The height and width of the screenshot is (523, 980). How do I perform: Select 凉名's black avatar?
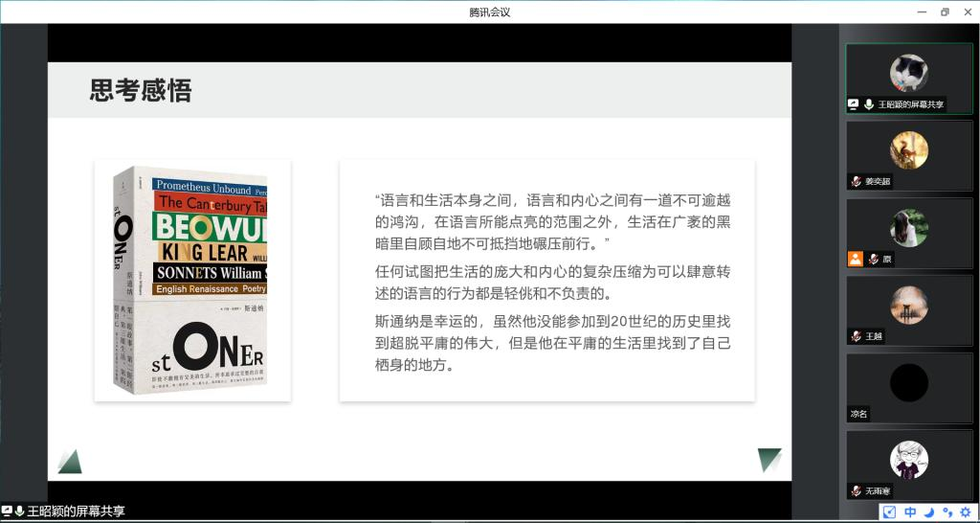point(909,383)
